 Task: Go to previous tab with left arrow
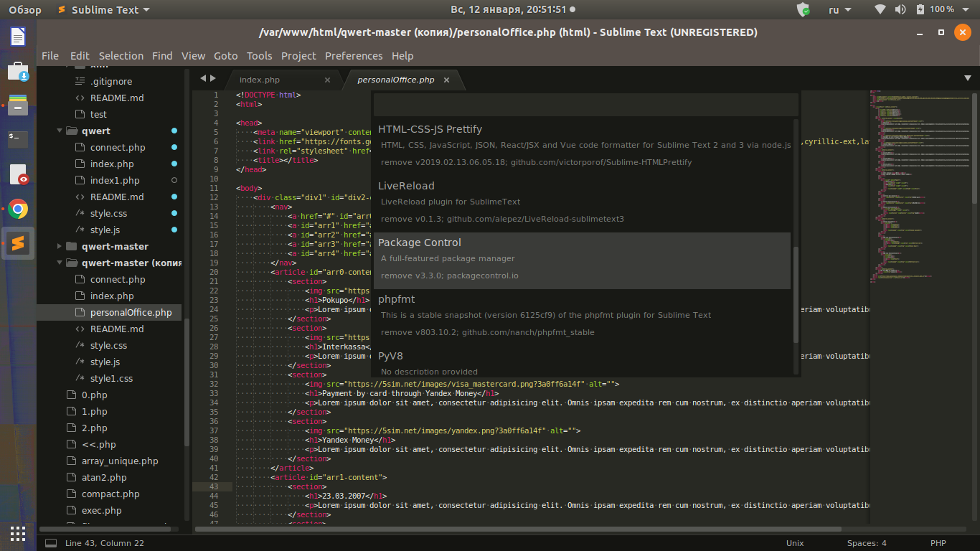tap(203, 78)
